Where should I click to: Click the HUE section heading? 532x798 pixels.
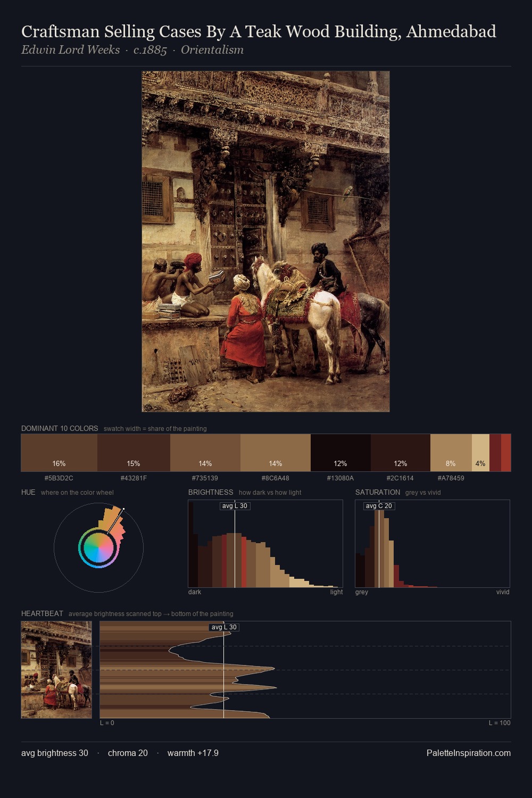(x=28, y=493)
